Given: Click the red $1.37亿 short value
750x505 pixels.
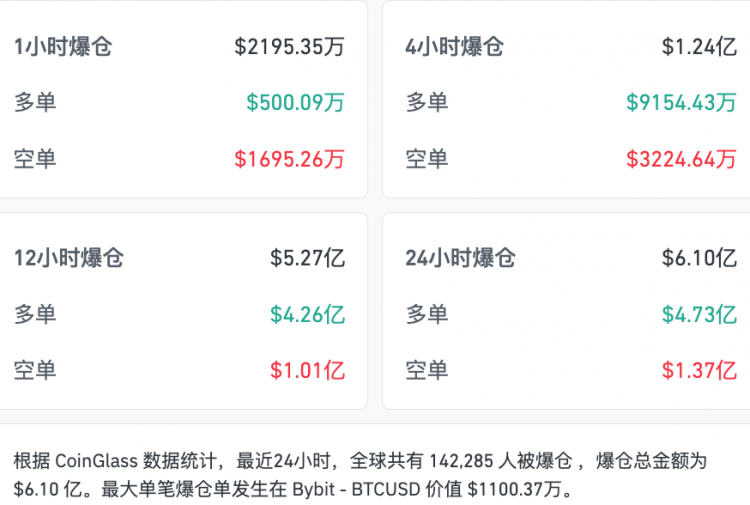Looking at the screenshot, I should 699,370.
